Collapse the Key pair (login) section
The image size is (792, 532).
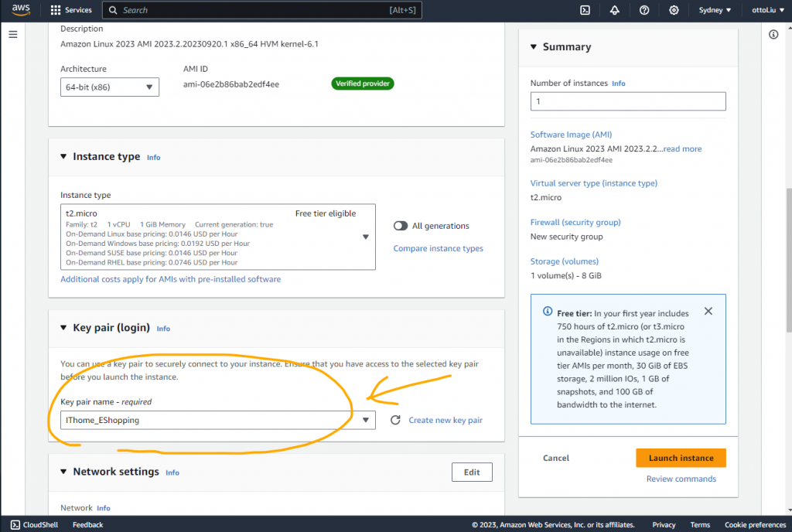(x=63, y=328)
